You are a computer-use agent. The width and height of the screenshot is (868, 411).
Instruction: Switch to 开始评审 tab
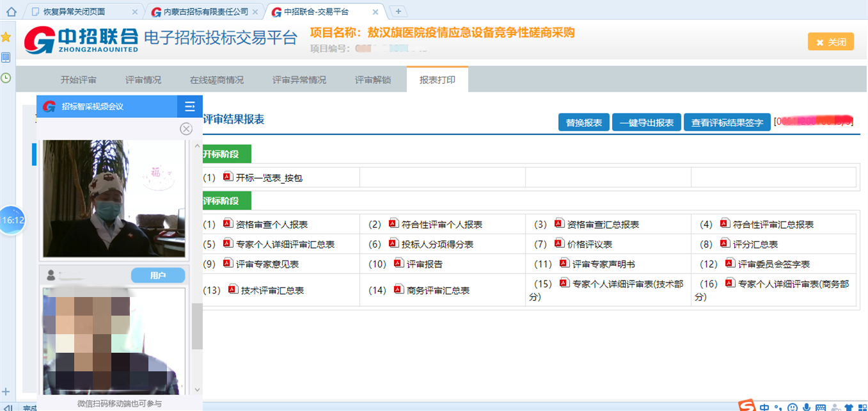79,80
